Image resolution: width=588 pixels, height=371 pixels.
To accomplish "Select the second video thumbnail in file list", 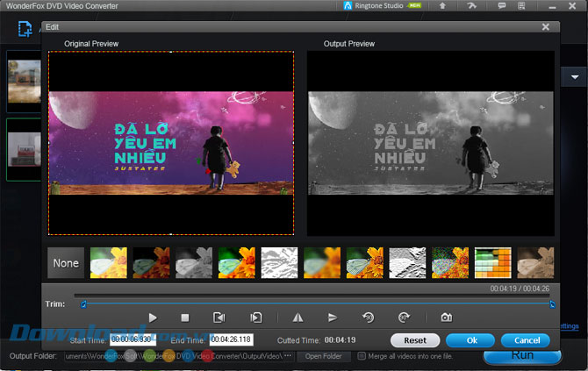I will tap(24, 149).
